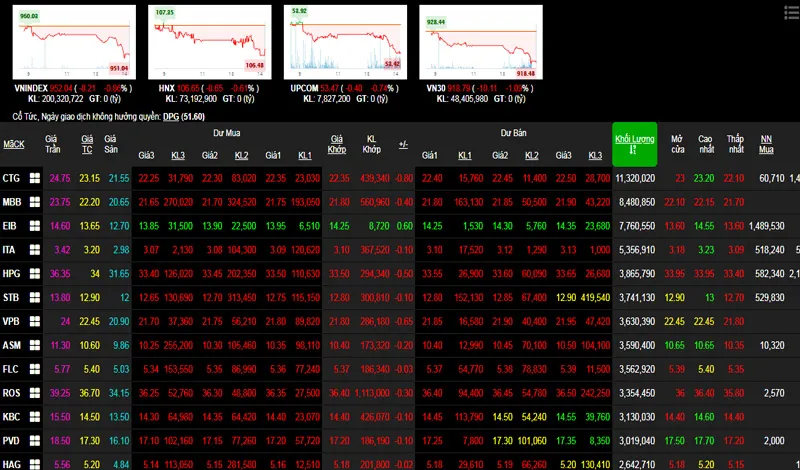Click the KL2 header under Dư Mua

(241, 155)
